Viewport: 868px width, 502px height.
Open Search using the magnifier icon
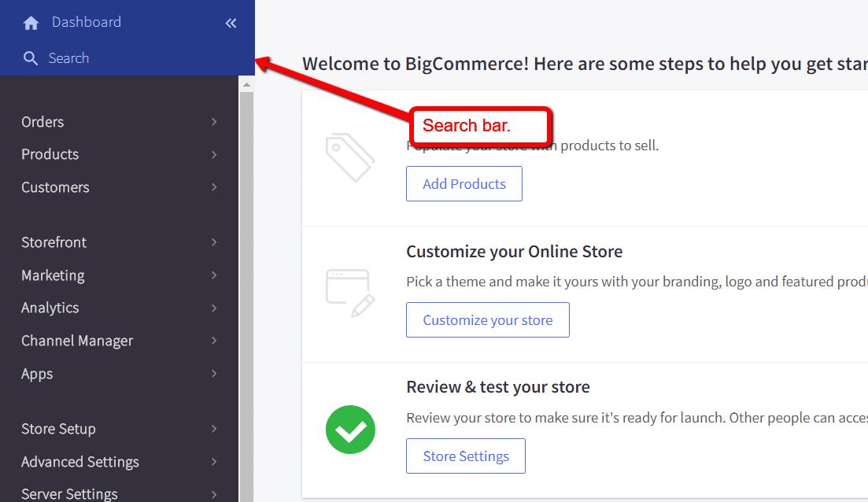coord(30,57)
